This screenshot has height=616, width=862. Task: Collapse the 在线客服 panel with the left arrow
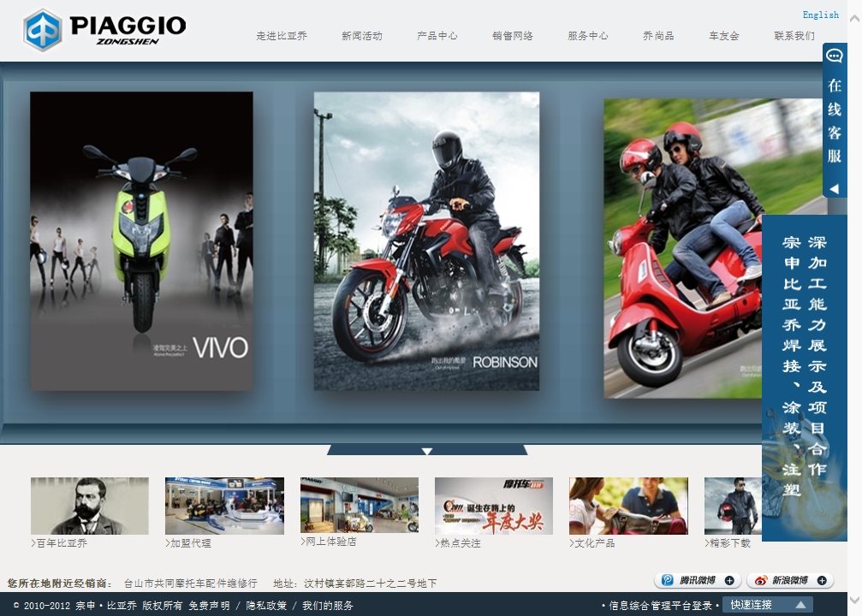point(834,188)
